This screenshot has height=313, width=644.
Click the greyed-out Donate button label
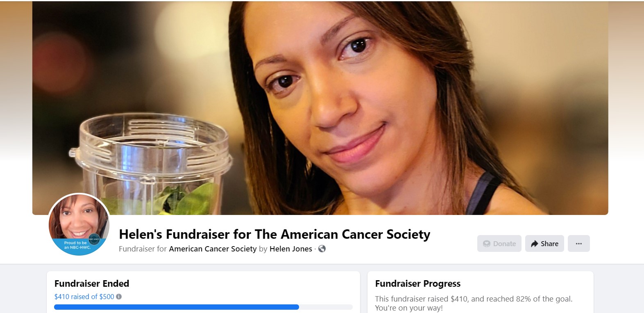click(x=504, y=244)
